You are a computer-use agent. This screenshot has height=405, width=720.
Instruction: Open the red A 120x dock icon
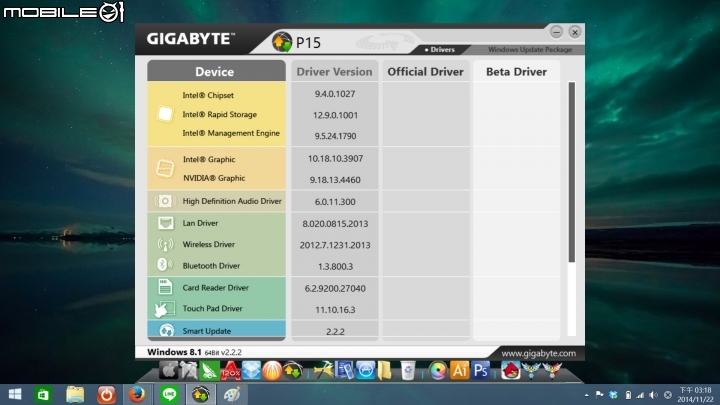coord(231,370)
